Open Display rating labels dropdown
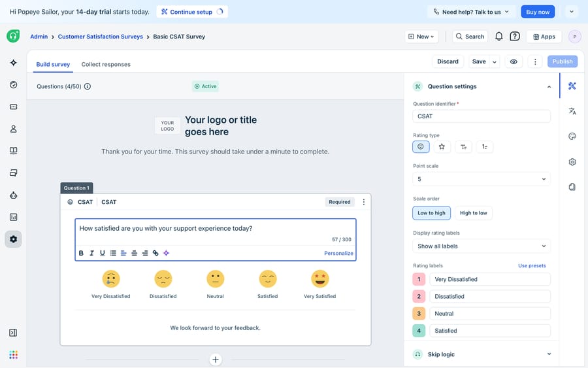The width and height of the screenshot is (588, 368). (482, 246)
